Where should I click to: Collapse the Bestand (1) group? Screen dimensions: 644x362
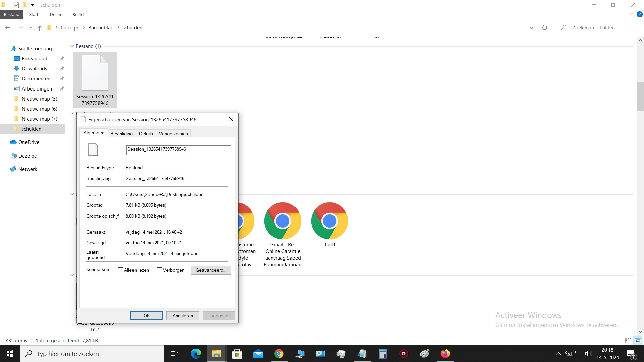pos(72,46)
